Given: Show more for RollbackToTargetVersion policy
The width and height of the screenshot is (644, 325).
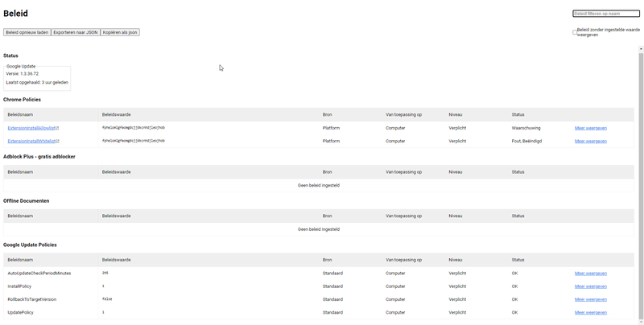Looking at the screenshot, I should pos(590,299).
